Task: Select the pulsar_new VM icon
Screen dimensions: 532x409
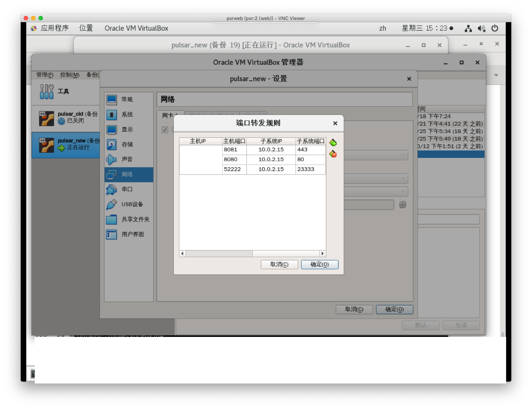Action: coord(47,145)
